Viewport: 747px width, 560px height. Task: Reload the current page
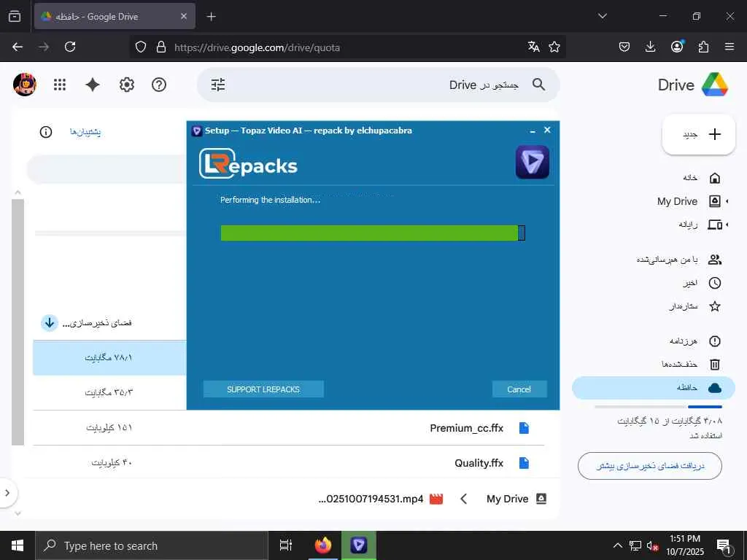click(x=70, y=47)
